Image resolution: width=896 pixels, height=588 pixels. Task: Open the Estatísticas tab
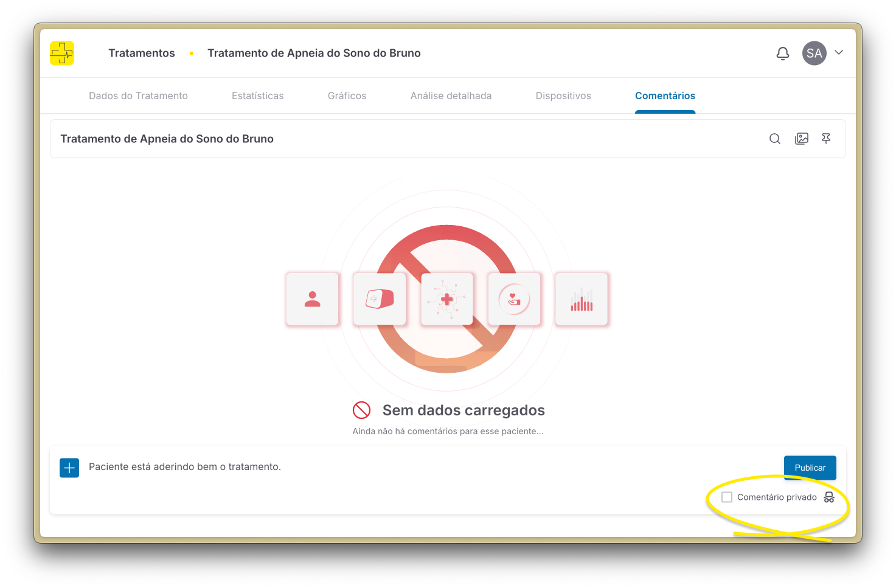pyautogui.click(x=257, y=96)
